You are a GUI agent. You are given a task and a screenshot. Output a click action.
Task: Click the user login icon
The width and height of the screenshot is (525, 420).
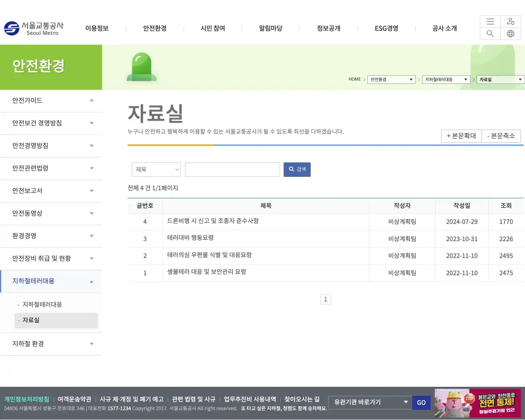point(511,22)
